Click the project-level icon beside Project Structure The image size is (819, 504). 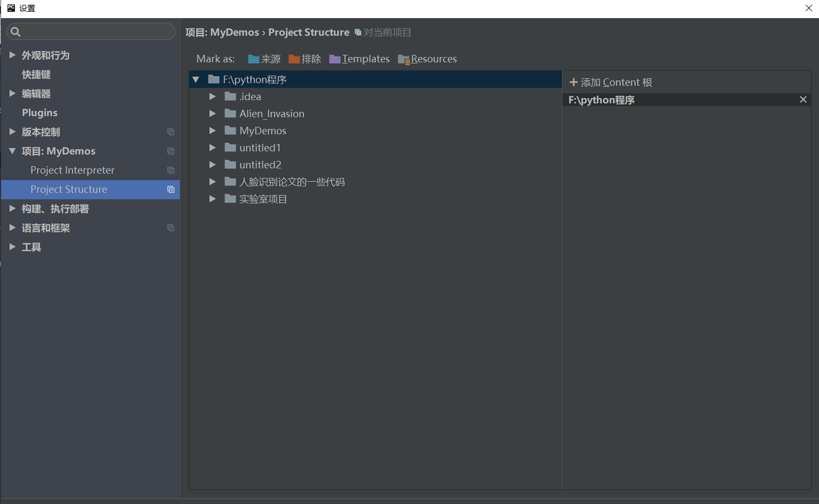point(171,189)
